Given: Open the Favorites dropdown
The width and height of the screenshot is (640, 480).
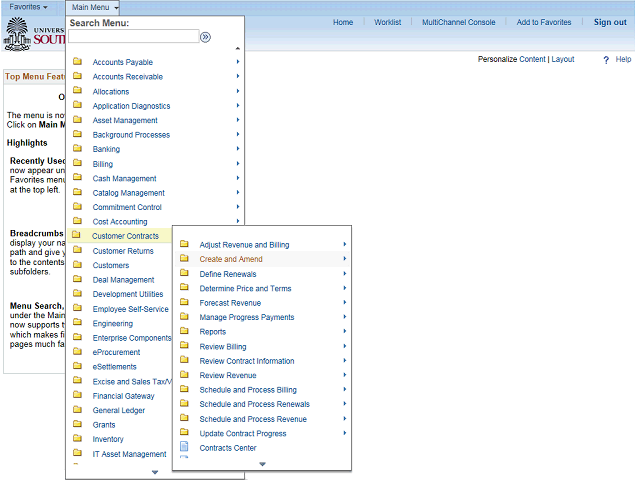Looking at the screenshot, I should (x=28, y=7).
